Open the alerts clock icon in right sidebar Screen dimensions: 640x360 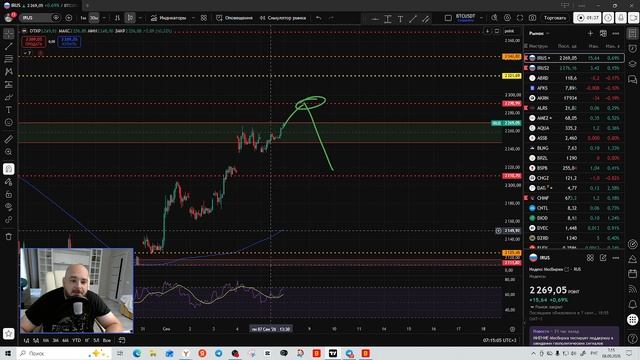(633, 49)
